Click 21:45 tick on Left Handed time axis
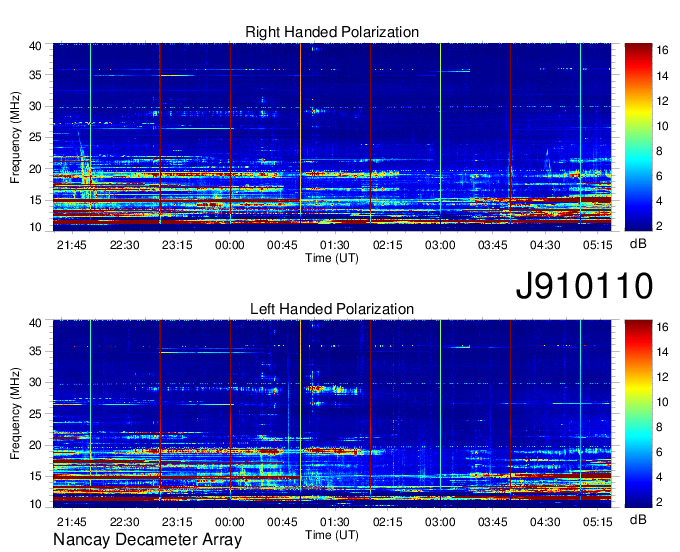This screenshot has width=680, height=552. click(x=72, y=522)
